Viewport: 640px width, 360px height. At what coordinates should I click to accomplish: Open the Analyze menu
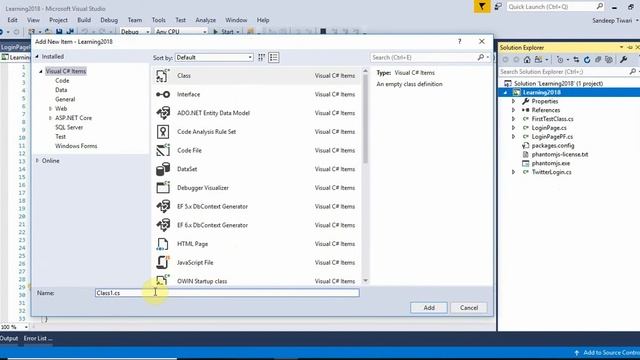coord(205,20)
